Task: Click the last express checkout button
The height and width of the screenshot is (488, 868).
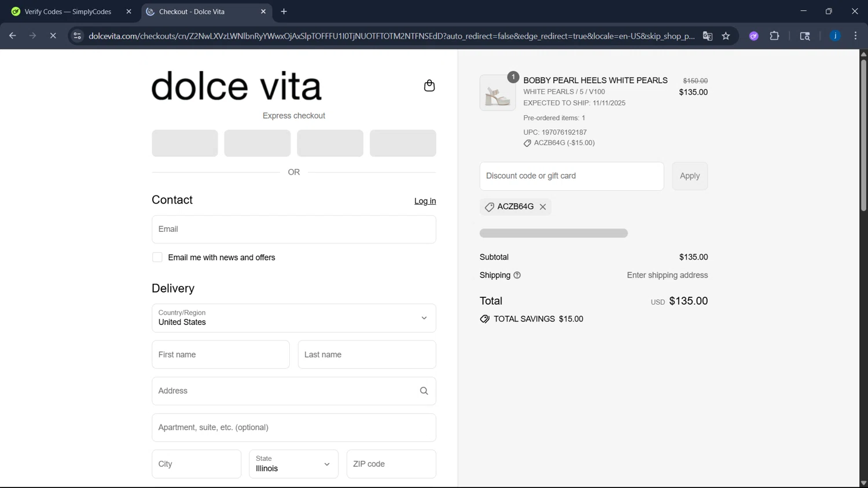Action: point(403,143)
